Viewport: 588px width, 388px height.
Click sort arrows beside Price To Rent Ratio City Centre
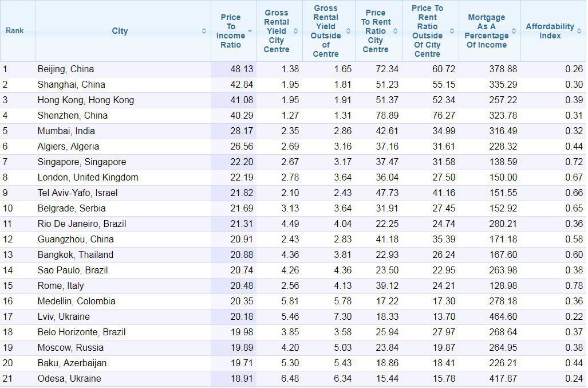click(395, 31)
